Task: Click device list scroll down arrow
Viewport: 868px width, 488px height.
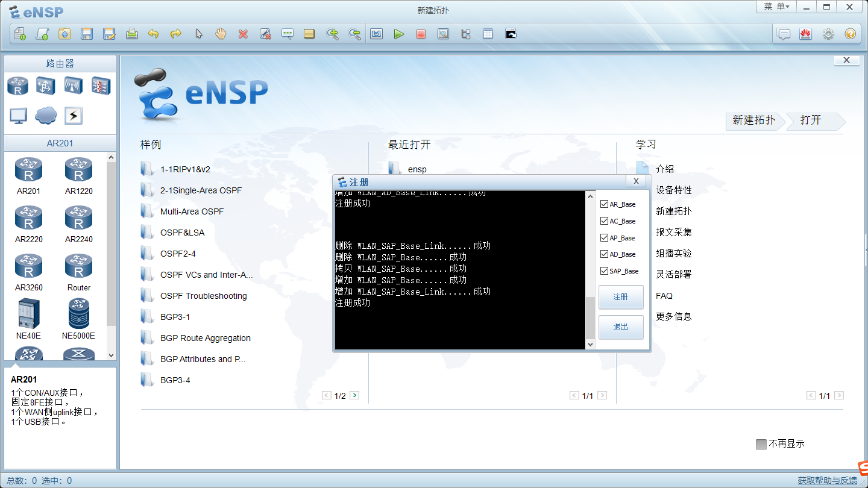Action: [111, 355]
